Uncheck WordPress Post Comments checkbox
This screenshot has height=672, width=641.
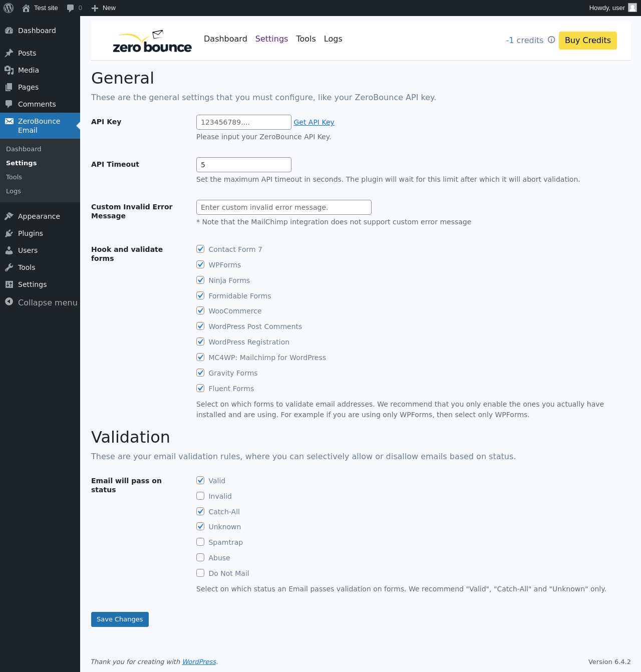coord(200,326)
